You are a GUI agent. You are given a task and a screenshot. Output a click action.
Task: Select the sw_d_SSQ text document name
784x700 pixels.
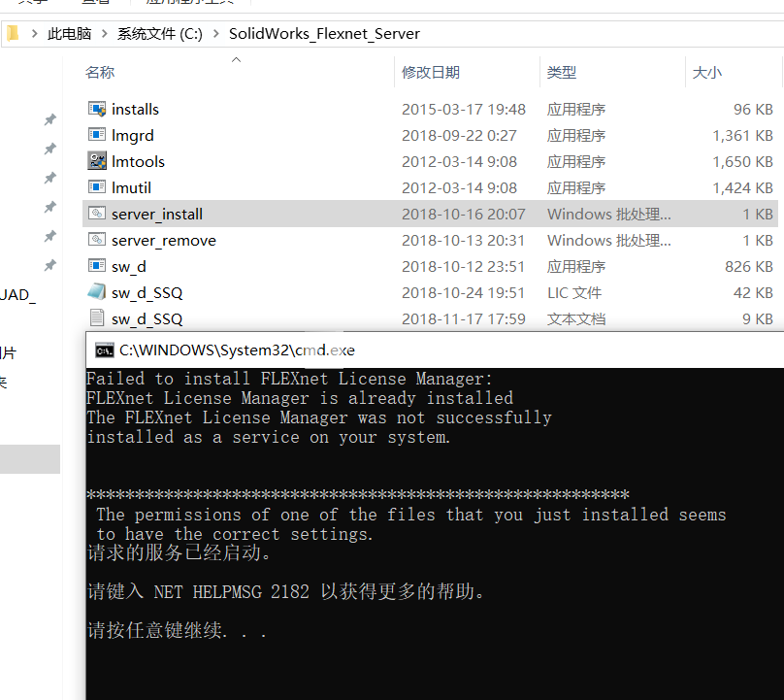(147, 318)
